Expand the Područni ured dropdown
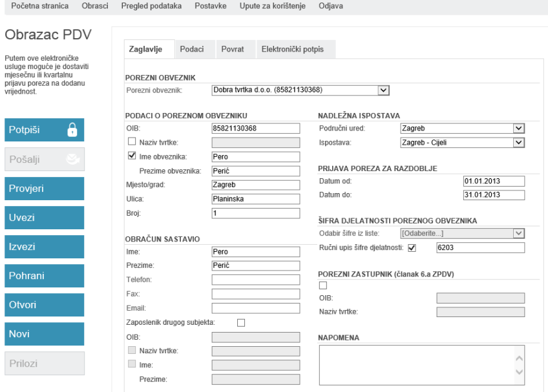The width and height of the screenshot is (548, 392). pos(518,129)
